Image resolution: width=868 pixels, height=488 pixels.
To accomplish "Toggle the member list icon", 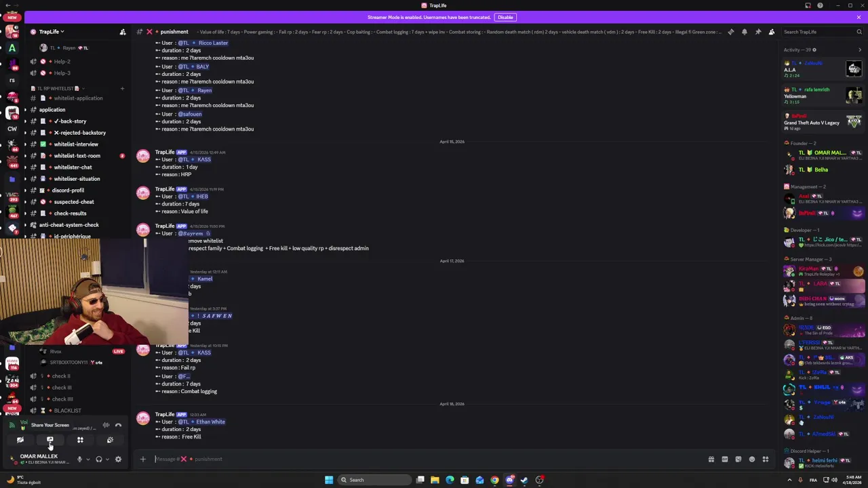I will tap(772, 32).
